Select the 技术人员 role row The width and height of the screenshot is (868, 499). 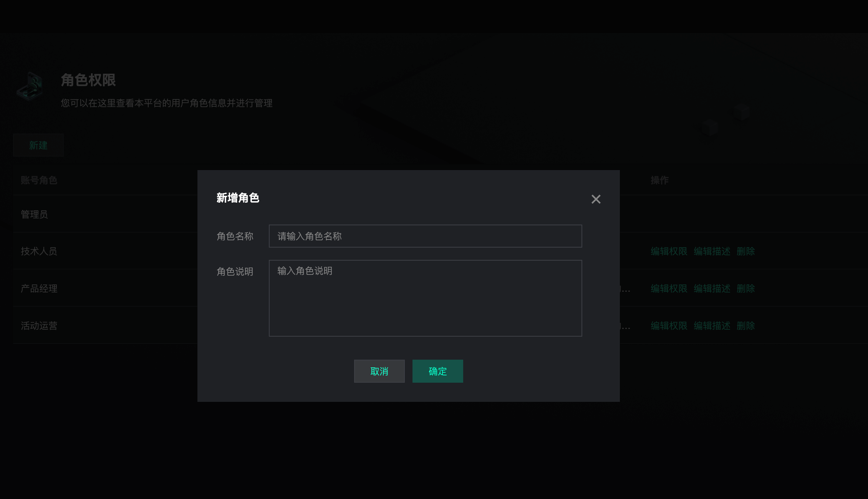tap(39, 251)
